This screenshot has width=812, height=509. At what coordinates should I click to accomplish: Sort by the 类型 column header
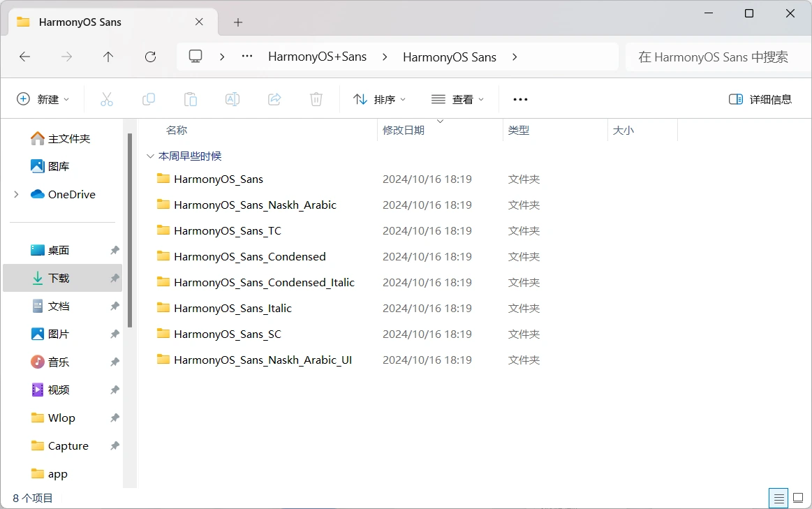click(518, 131)
